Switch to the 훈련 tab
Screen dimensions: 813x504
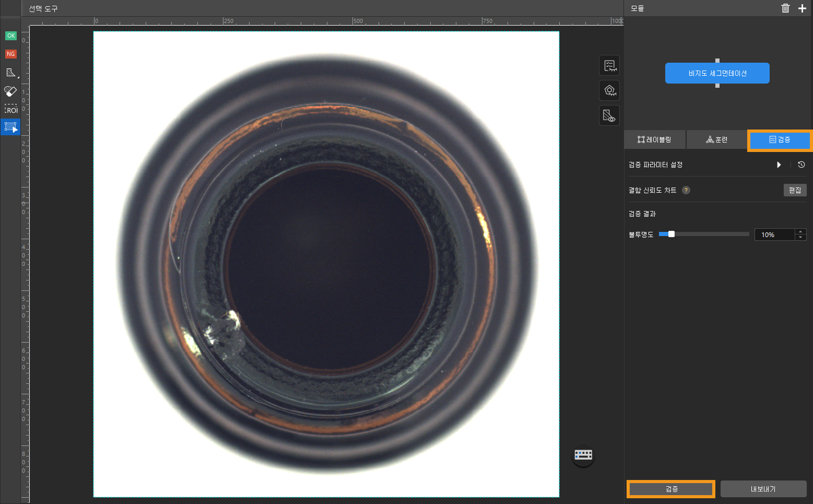click(x=716, y=139)
